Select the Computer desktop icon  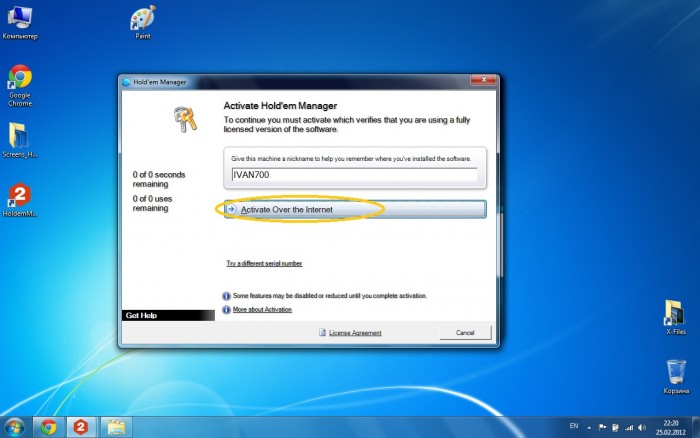[20, 23]
